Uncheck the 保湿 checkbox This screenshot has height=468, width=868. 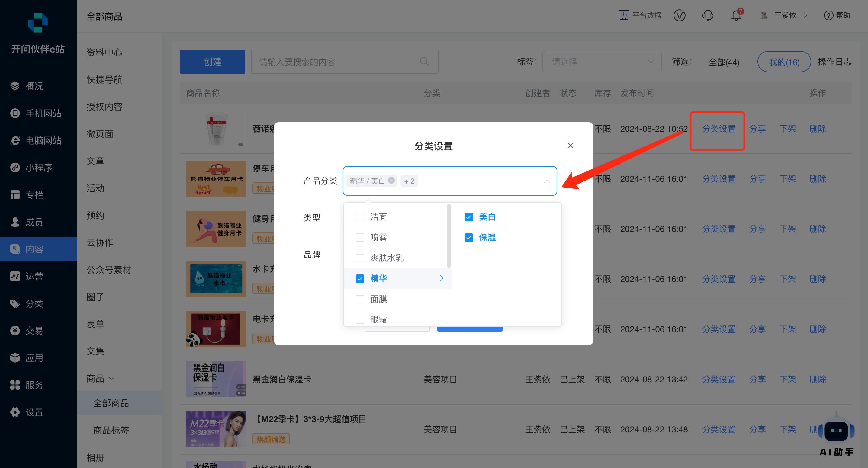pos(468,238)
